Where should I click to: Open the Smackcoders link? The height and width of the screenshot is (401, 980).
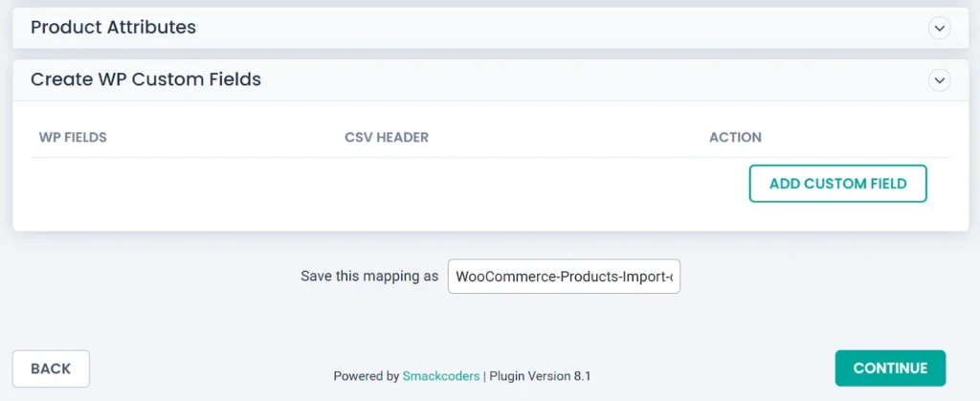[x=441, y=376]
